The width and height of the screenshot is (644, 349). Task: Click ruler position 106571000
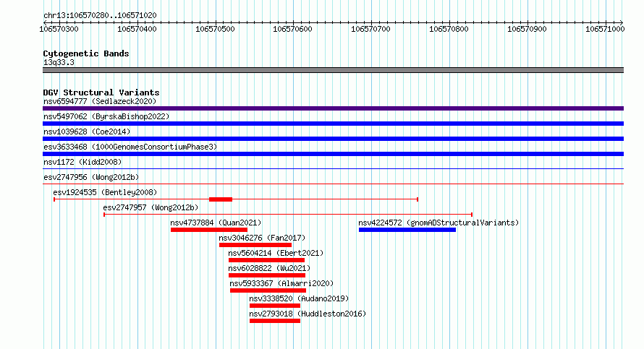605,29
